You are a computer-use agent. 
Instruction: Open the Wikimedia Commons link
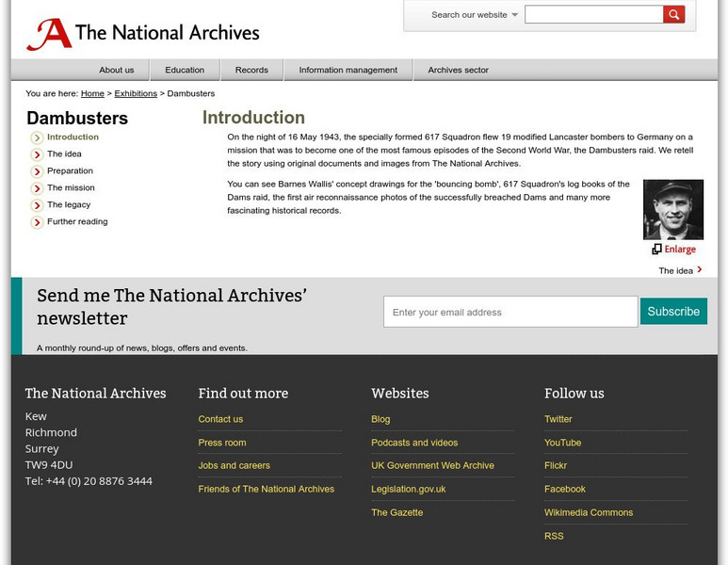[589, 513]
